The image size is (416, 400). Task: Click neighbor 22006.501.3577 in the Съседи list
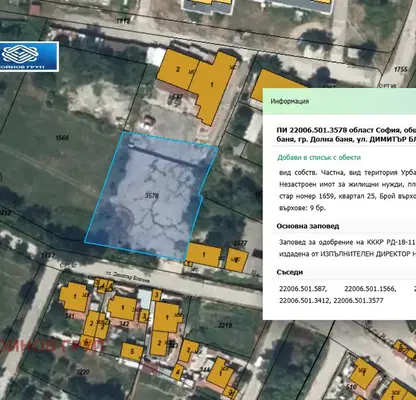358,301
